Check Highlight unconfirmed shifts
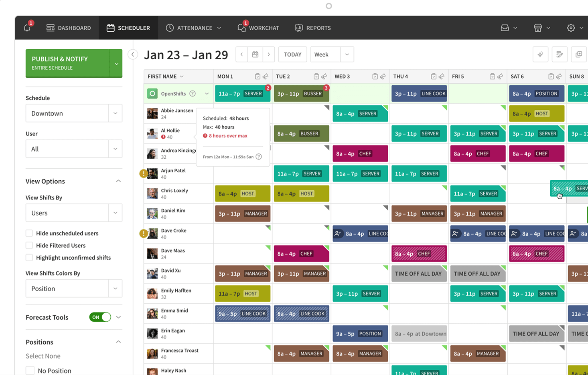The height and width of the screenshot is (375, 588). click(x=29, y=258)
